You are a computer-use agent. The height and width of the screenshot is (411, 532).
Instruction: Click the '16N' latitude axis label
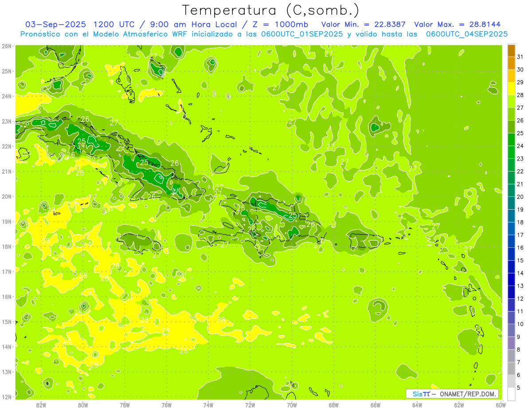[7, 297]
